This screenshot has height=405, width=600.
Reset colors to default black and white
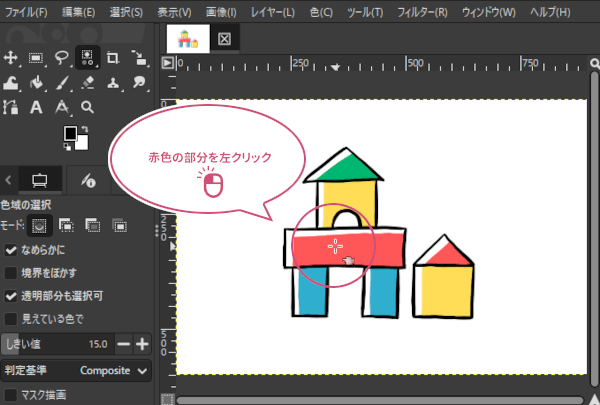tap(67, 147)
